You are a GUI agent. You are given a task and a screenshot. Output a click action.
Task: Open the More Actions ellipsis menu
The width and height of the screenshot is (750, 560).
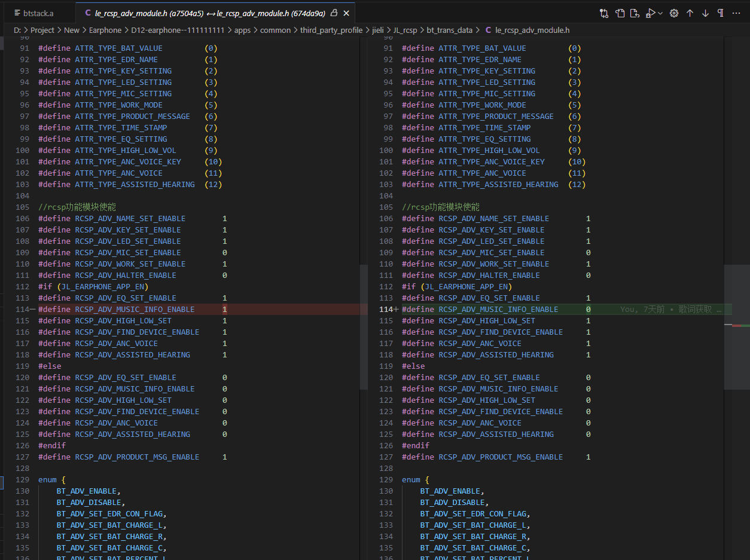(736, 13)
